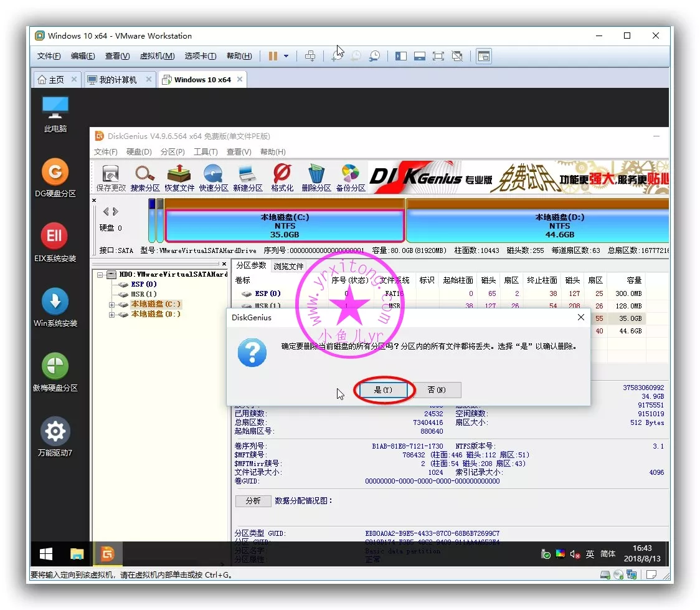Click 分析 button
This screenshot has width=700, height=610.
(253, 501)
